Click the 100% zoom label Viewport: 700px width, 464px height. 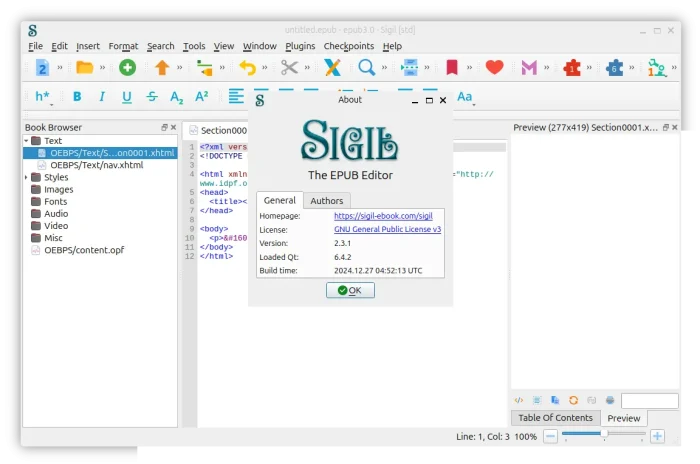525,437
